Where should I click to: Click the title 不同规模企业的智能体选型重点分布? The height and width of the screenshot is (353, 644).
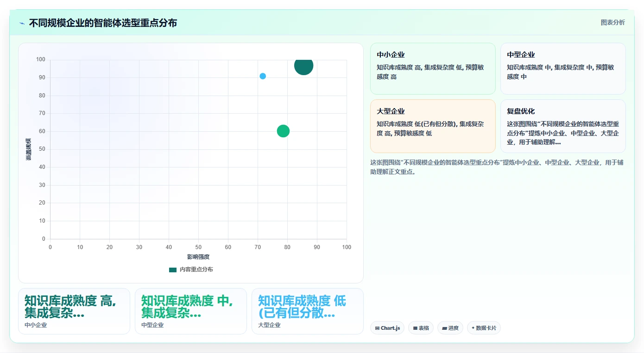(103, 23)
